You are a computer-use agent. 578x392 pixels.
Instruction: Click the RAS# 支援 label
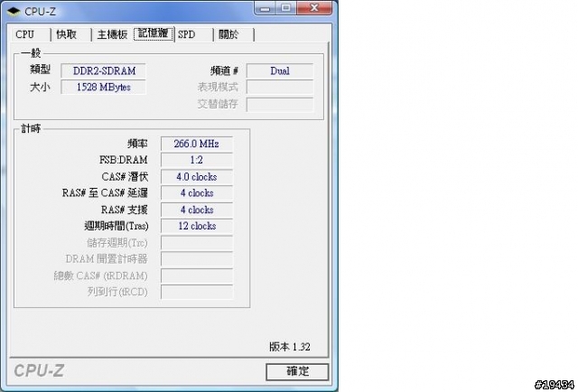(125, 210)
